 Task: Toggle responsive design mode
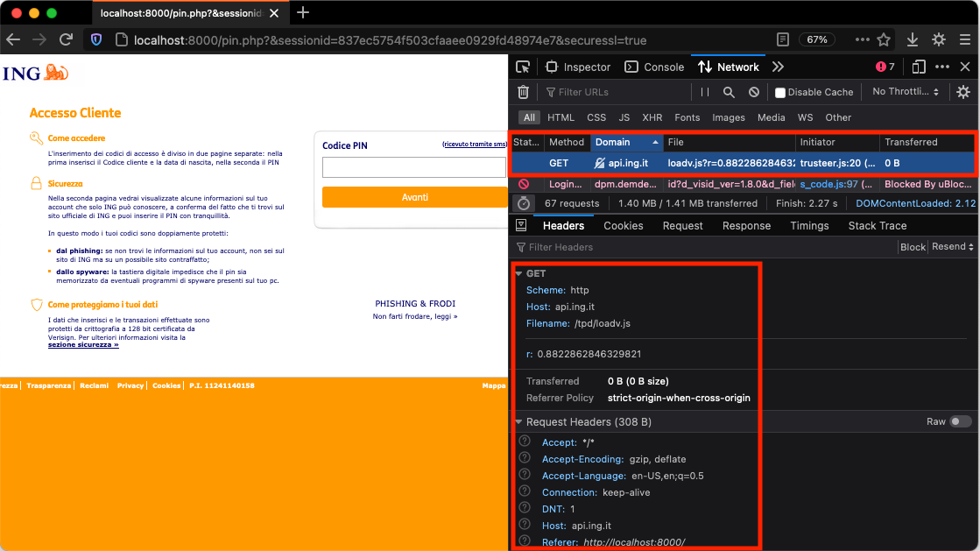click(x=919, y=67)
